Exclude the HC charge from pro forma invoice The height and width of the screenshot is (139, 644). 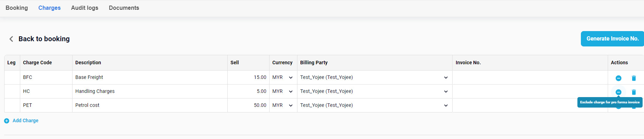[x=618, y=92]
